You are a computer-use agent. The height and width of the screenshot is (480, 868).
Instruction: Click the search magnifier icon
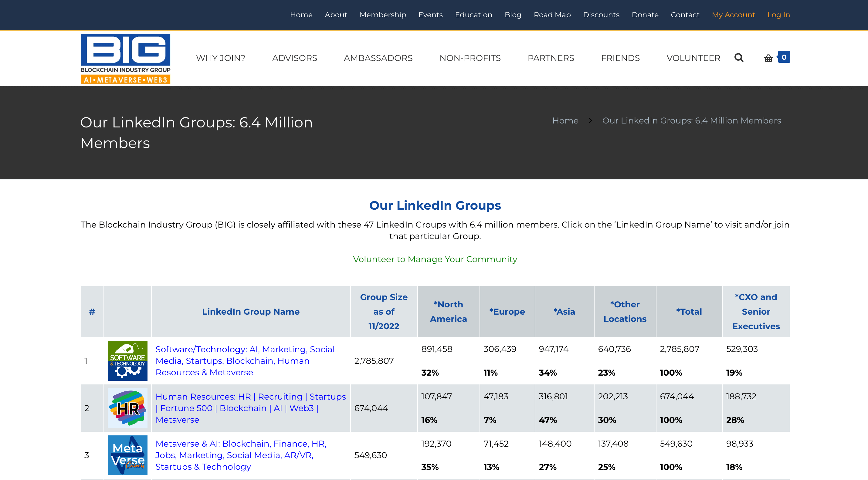coord(739,58)
